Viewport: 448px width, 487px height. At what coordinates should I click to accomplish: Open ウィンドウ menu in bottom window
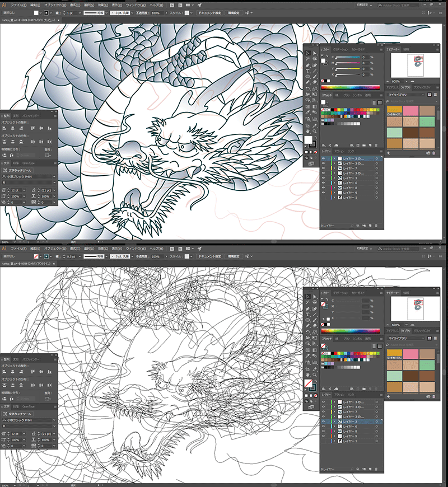(x=136, y=249)
